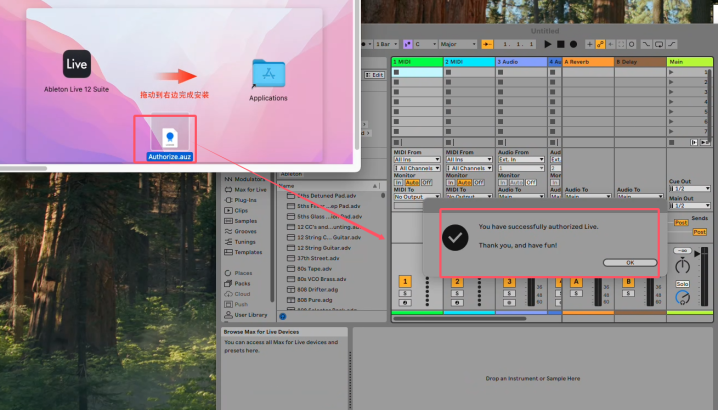
Task: Click the first clip slot stop button of 1 MIDI
Action: click(397, 72)
